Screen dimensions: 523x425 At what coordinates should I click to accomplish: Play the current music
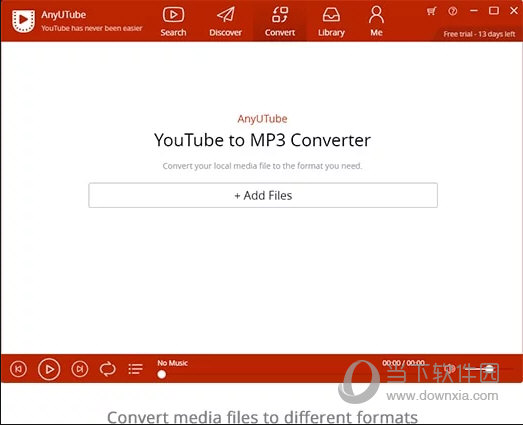click(49, 369)
